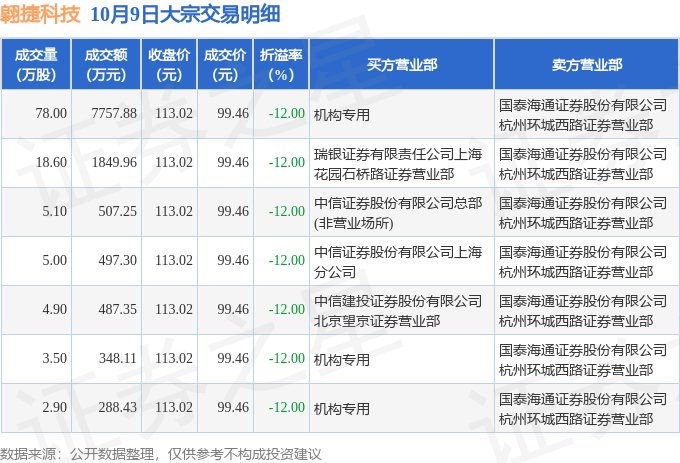Click the volume cell 18.60
The width and height of the screenshot is (680, 463).
[x=51, y=163]
